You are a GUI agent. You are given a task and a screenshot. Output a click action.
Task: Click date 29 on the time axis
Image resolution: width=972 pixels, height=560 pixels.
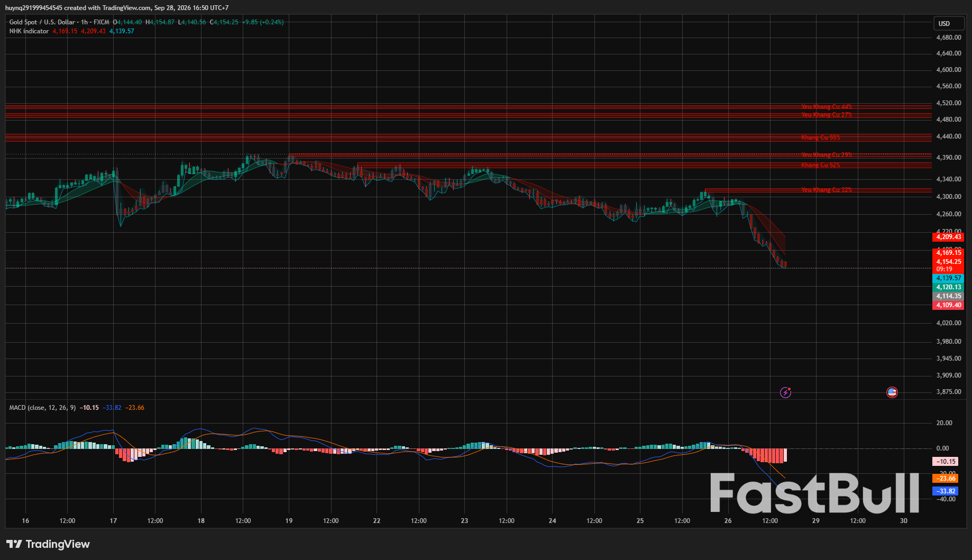815,521
